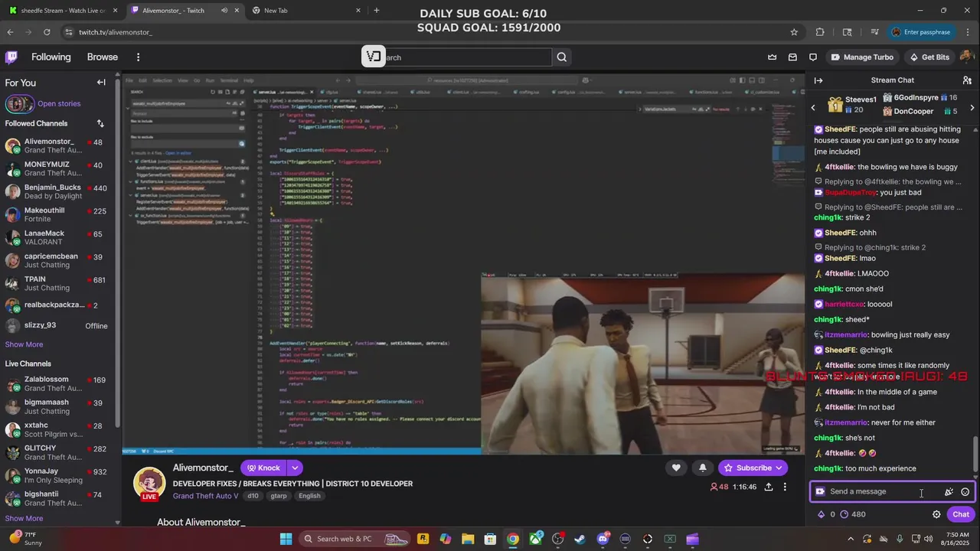This screenshot has width=980, height=551.
Task: Open chat settings gear
Action: pos(936,514)
